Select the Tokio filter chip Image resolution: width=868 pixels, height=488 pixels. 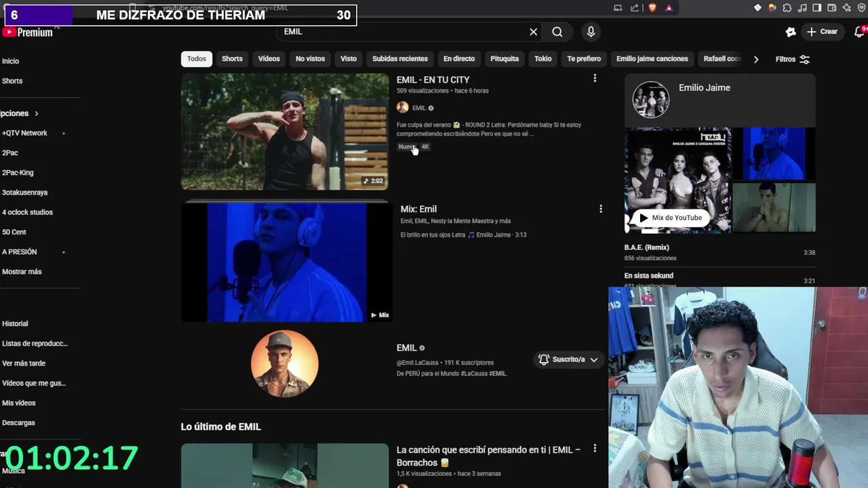[543, 59]
